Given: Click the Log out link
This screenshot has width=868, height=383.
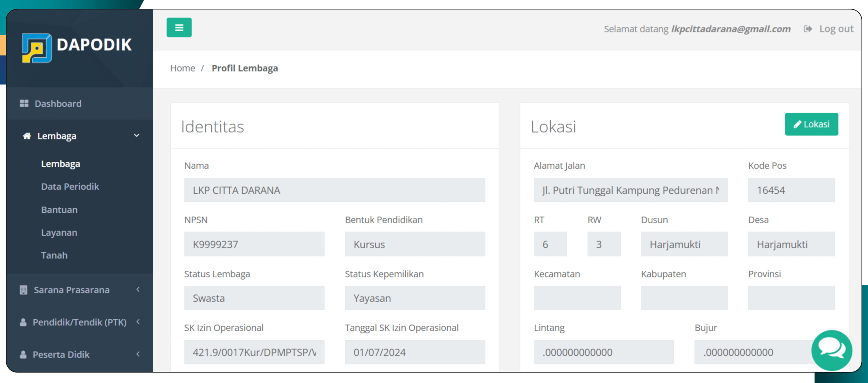Looking at the screenshot, I should [x=836, y=29].
